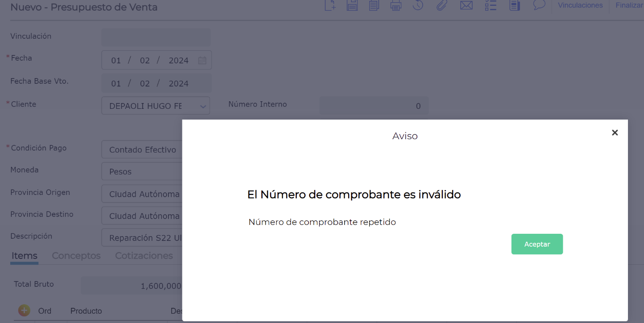The image size is (644, 323).
Task: Click the Condición Pago label
Action: [39, 148]
